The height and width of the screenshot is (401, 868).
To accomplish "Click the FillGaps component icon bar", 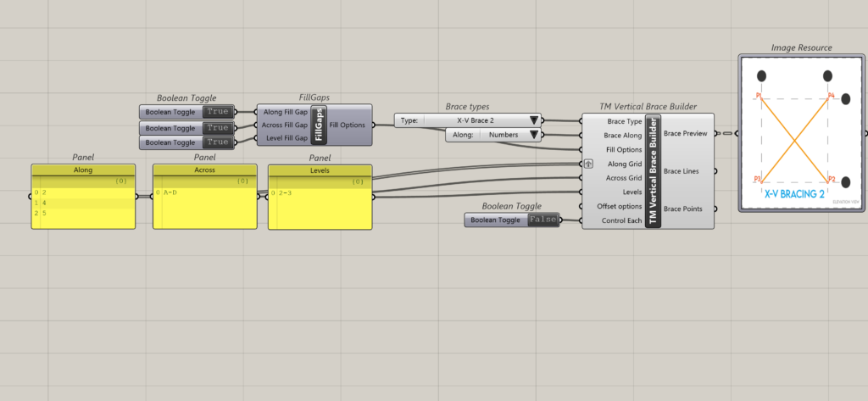I will [x=320, y=125].
